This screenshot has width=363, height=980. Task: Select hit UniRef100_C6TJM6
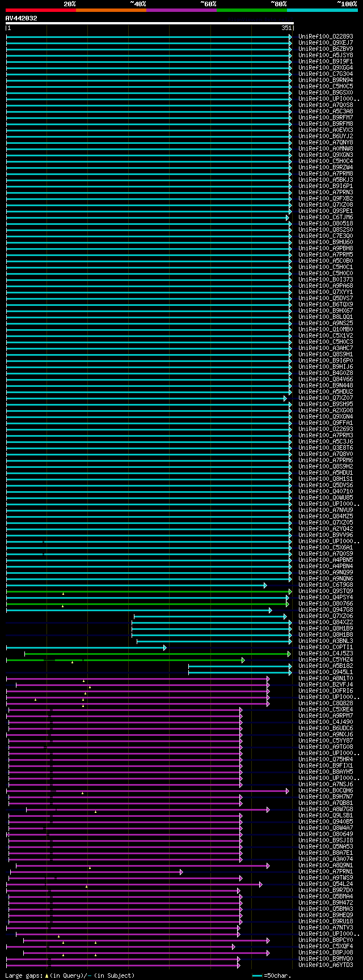[x=326, y=218]
